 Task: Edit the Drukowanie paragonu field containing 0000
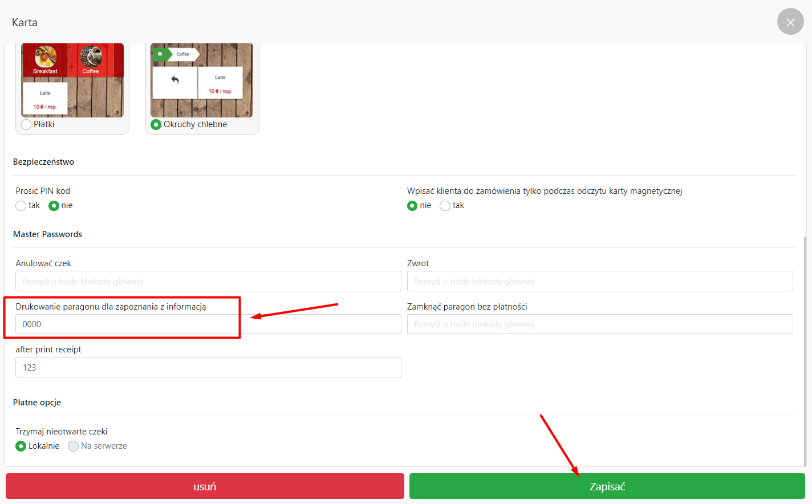click(x=208, y=324)
